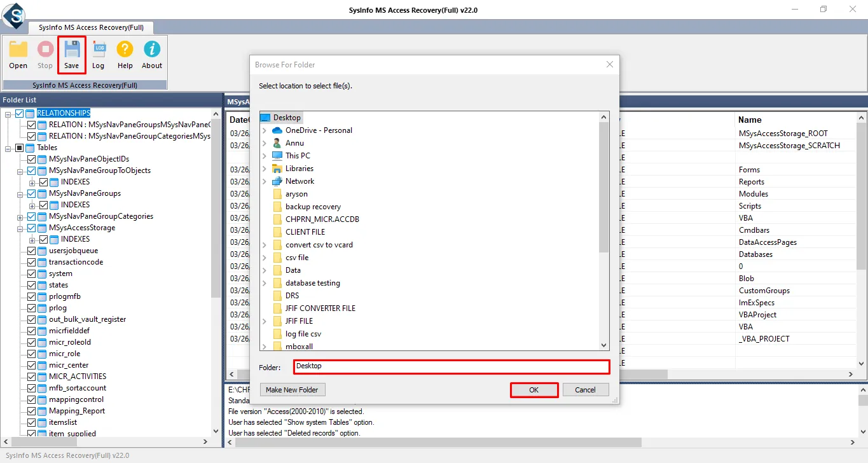This screenshot has height=463, width=868.
Task: Click the table icon beside micr_center
Action: coord(42,365)
